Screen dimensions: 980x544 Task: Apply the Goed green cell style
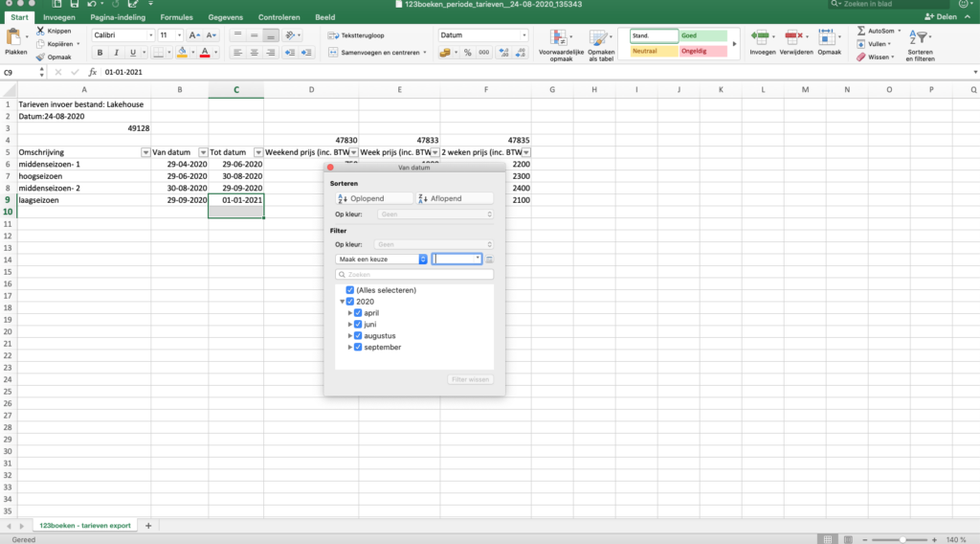[703, 35]
